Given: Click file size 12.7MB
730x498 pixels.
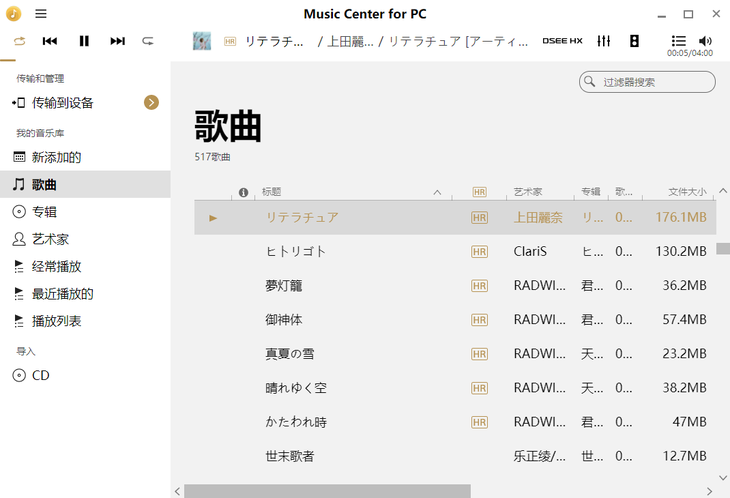Looking at the screenshot, I should [x=684, y=456].
